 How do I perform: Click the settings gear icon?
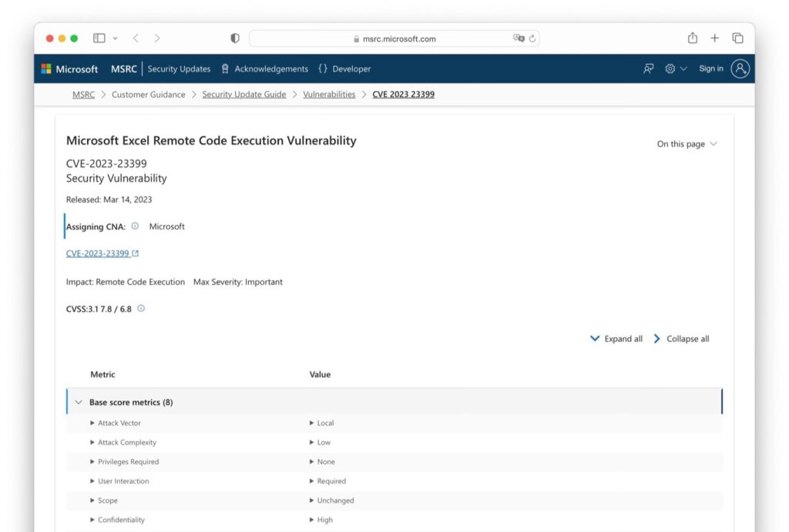coord(670,69)
